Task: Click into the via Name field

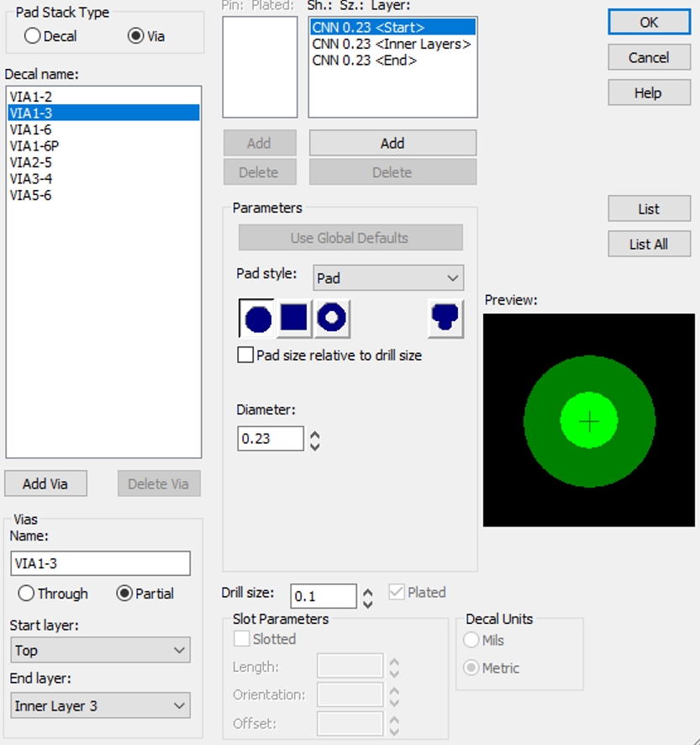Action: (100, 563)
